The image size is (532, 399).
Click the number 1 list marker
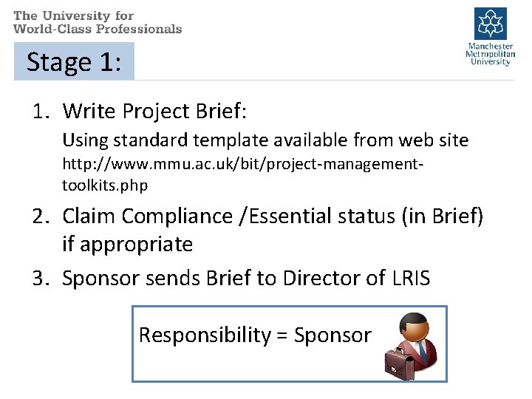pos(41,112)
